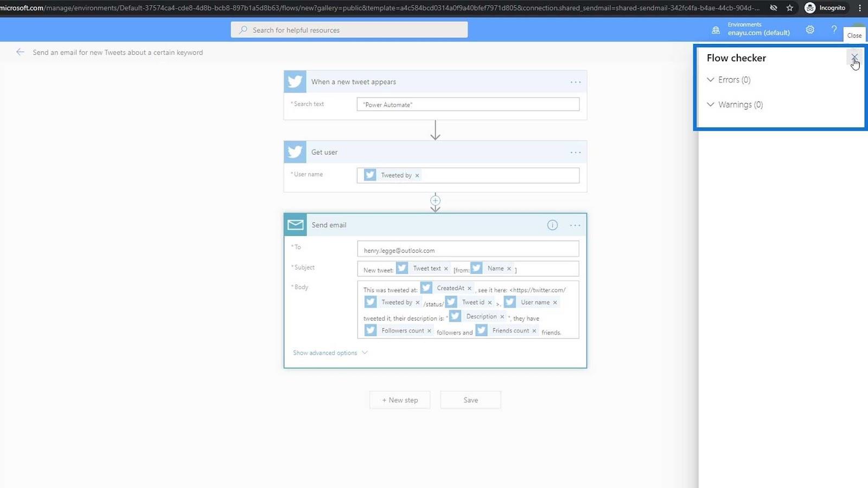
Task: Insert a step using the plus connector
Action: click(x=435, y=201)
